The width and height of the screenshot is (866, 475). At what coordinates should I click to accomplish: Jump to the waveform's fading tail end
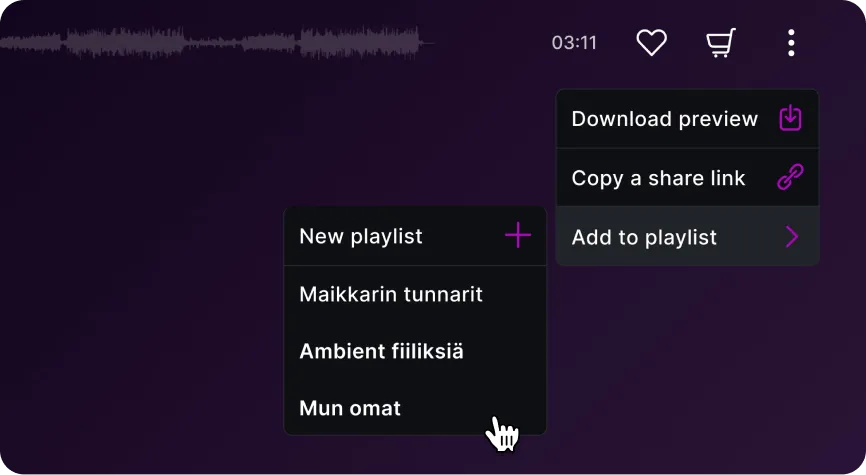coord(428,43)
